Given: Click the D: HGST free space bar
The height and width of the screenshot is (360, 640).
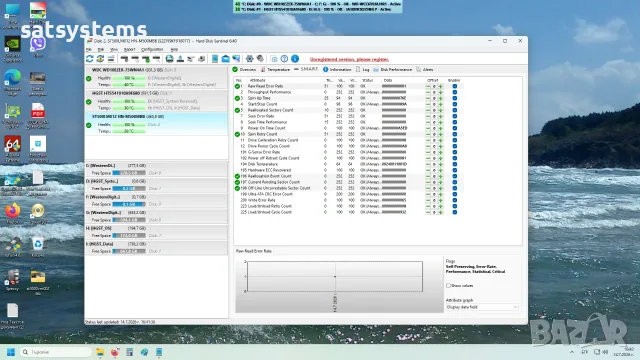Looking at the screenshot, I should 129,189.
